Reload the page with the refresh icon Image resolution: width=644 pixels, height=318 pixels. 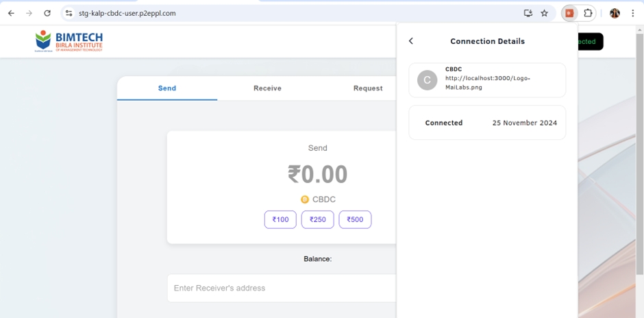tap(47, 13)
